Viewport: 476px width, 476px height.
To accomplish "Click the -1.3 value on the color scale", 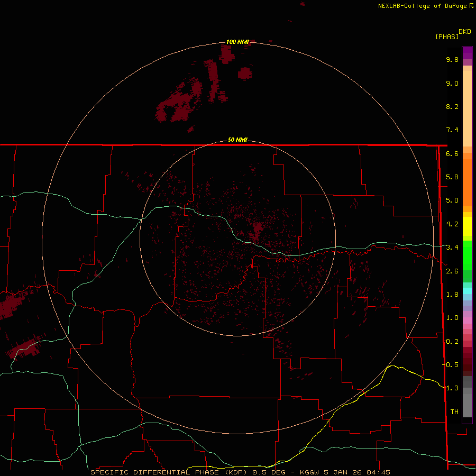I will (451, 388).
